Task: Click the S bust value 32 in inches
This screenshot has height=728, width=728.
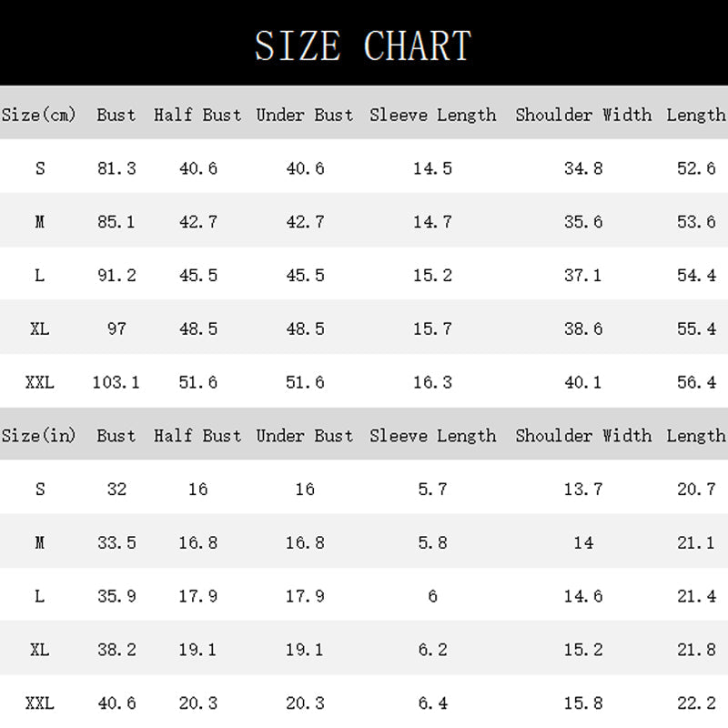Action: click(116, 489)
